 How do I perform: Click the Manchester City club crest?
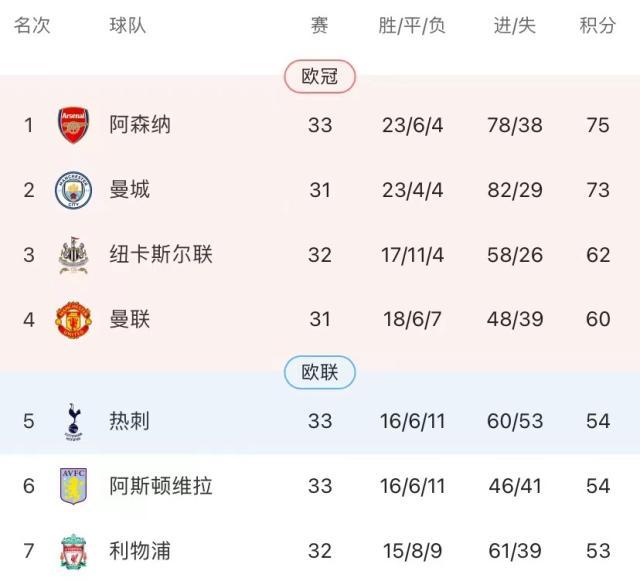click(x=73, y=189)
